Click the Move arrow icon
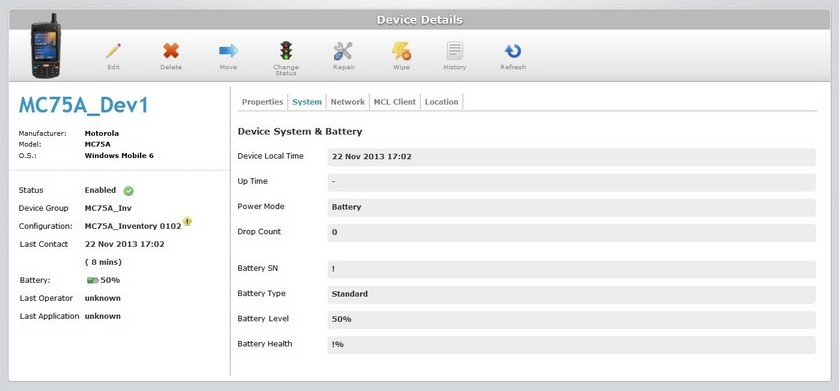 (x=228, y=51)
